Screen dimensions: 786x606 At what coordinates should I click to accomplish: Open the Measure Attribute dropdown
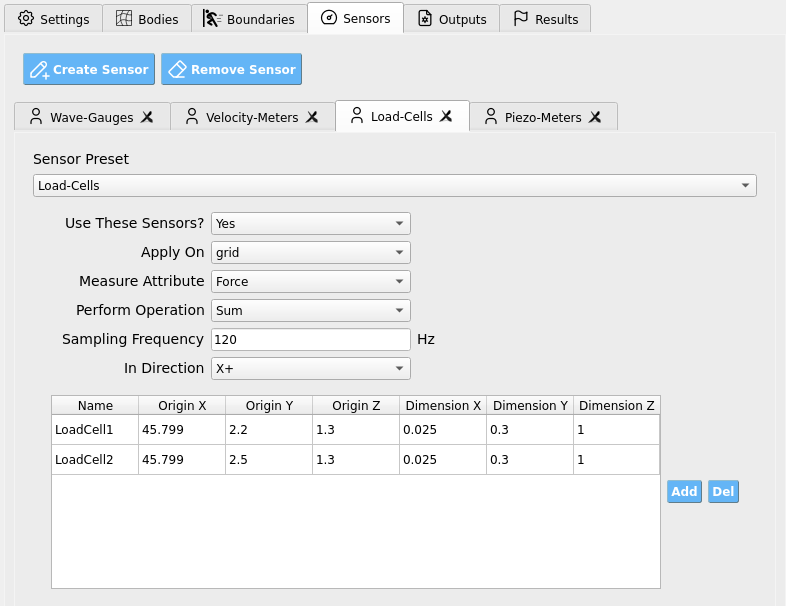[311, 282]
